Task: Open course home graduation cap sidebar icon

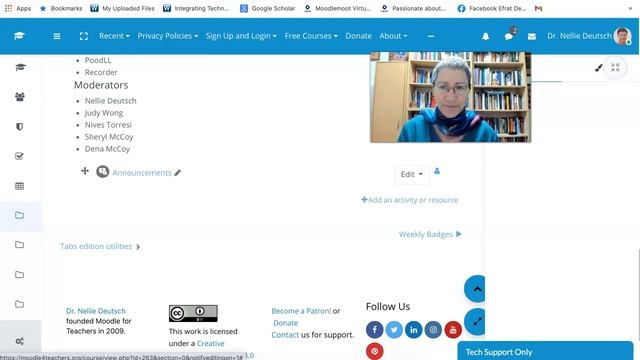Action: 20,67
